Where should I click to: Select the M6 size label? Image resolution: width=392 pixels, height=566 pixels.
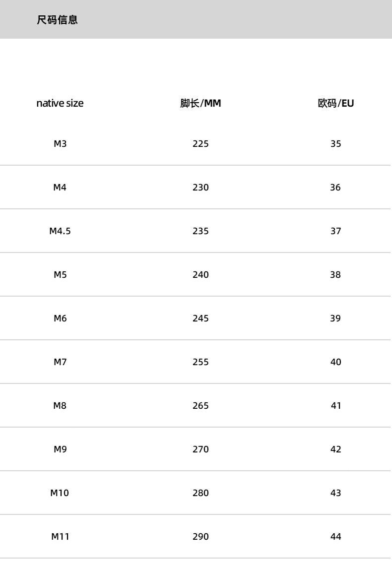tap(60, 318)
